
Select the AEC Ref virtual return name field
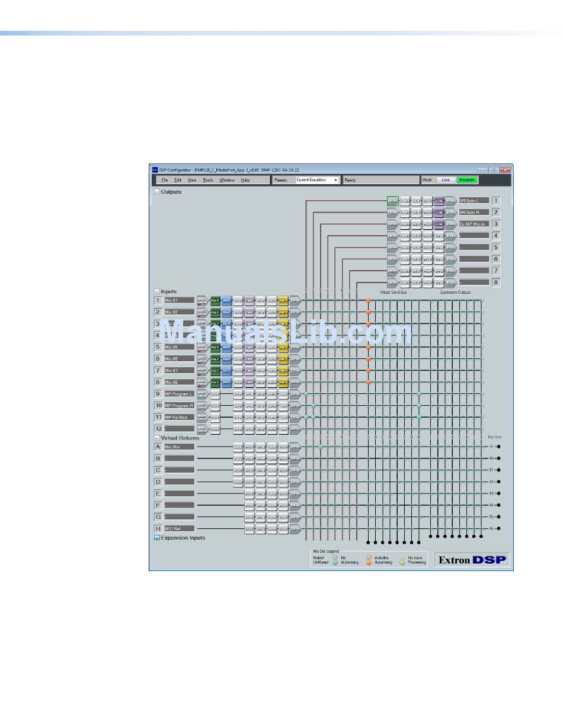tap(180, 528)
